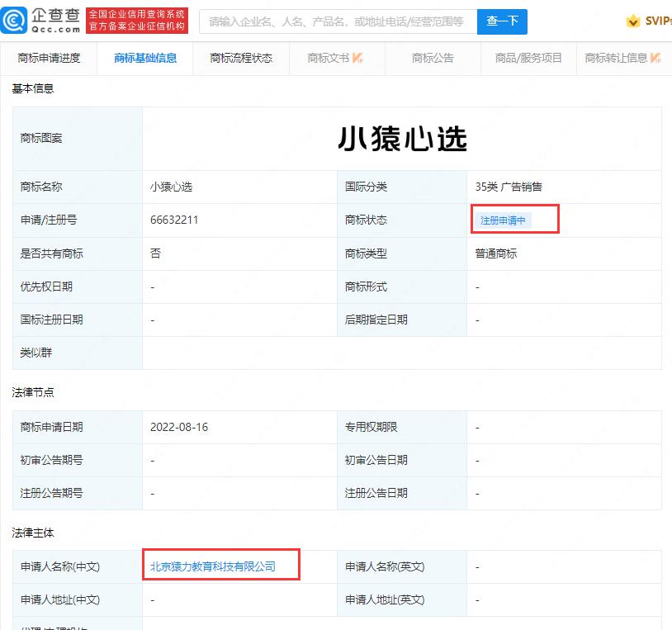Open the 商标申请进度 tab
The width and height of the screenshot is (672, 630).
coord(49,59)
